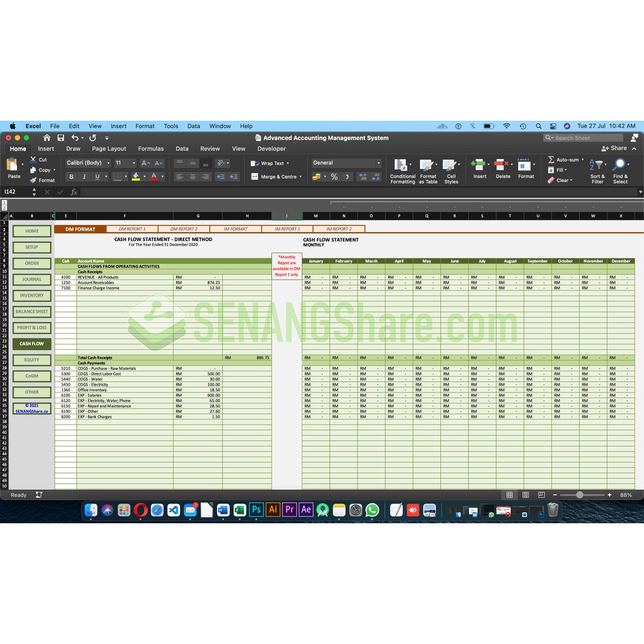This screenshot has width=644, height=644.
Task: Open the Calibri (Body) font name dropdown
Action: tap(88, 163)
